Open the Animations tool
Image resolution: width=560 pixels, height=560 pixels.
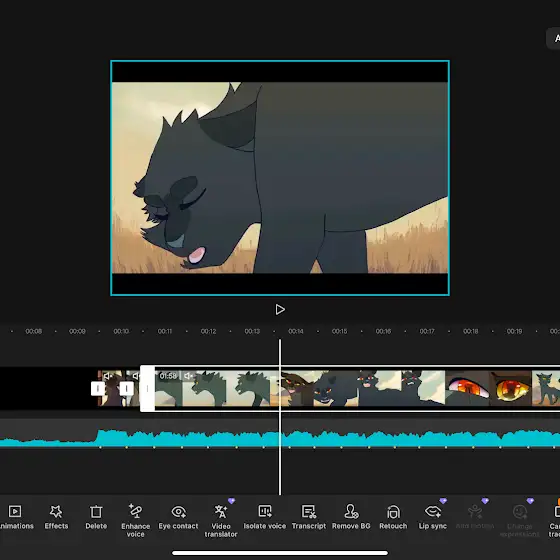click(x=15, y=516)
